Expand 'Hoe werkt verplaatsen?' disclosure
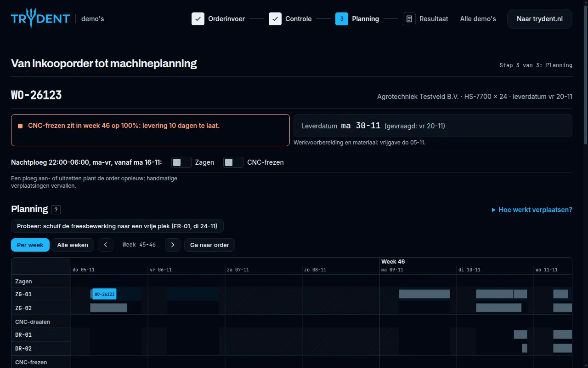 coord(532,210)
